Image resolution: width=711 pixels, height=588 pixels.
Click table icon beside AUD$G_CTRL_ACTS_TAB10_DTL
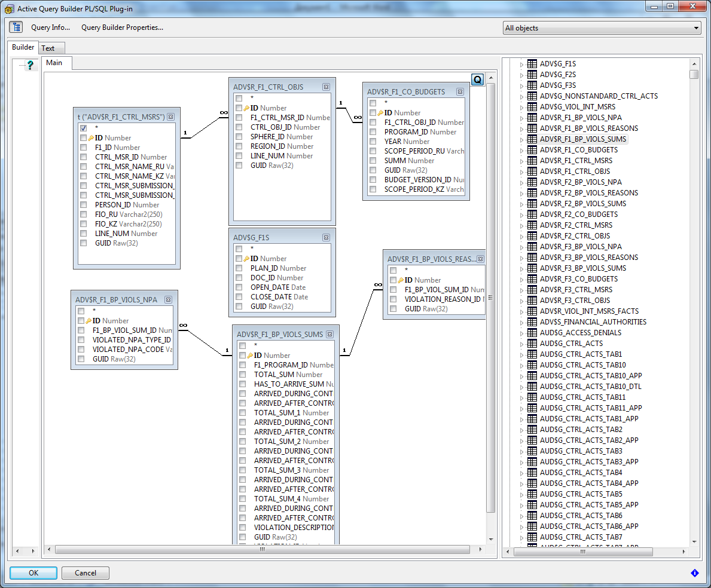pyautogui.click(x=532, y=387)
